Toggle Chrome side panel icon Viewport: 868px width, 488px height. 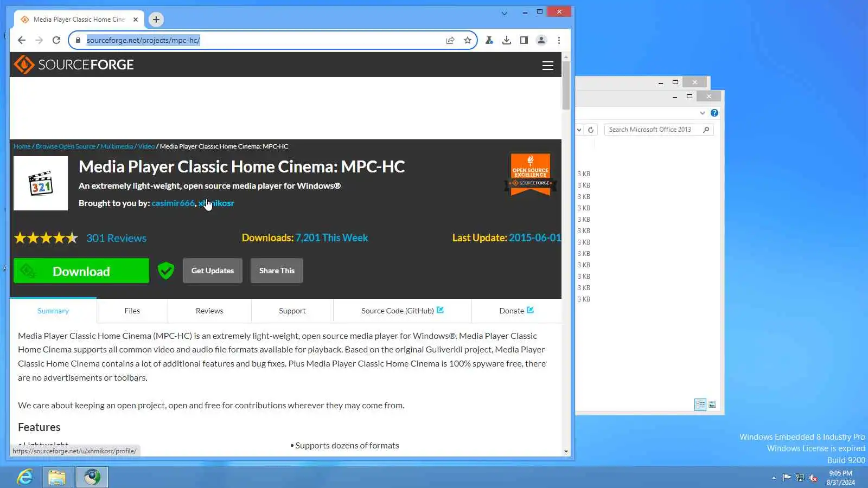[x=524, y=40]
